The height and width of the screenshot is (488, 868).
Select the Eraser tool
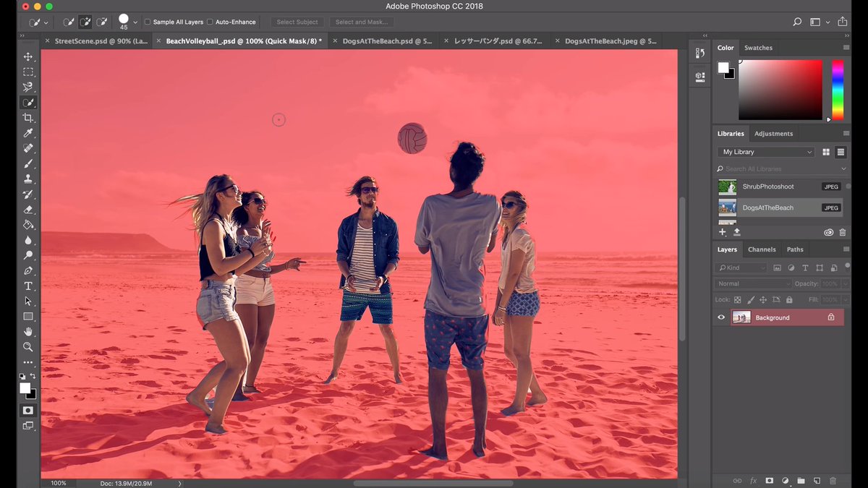[28, 210]
